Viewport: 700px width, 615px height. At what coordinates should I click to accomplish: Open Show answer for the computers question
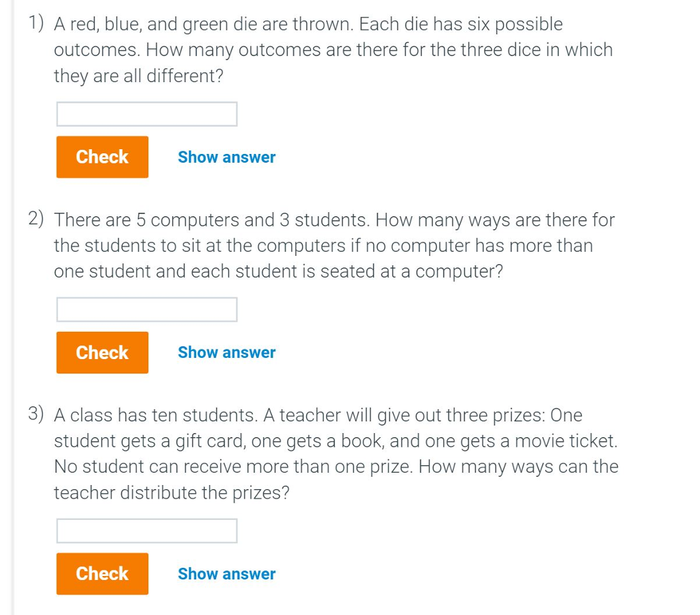click(226, 352)
